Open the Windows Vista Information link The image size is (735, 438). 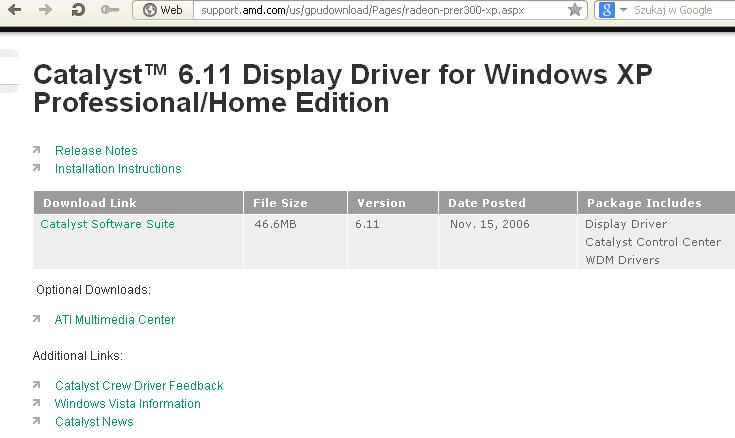pos(128,403)
